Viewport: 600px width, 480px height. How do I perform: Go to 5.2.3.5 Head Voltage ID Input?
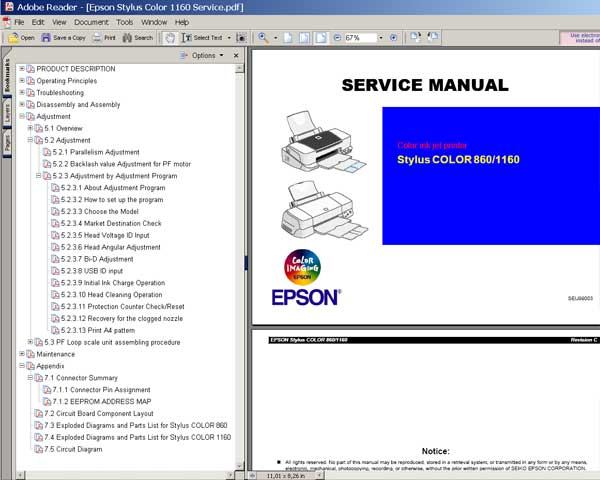[x=105, y=235]
